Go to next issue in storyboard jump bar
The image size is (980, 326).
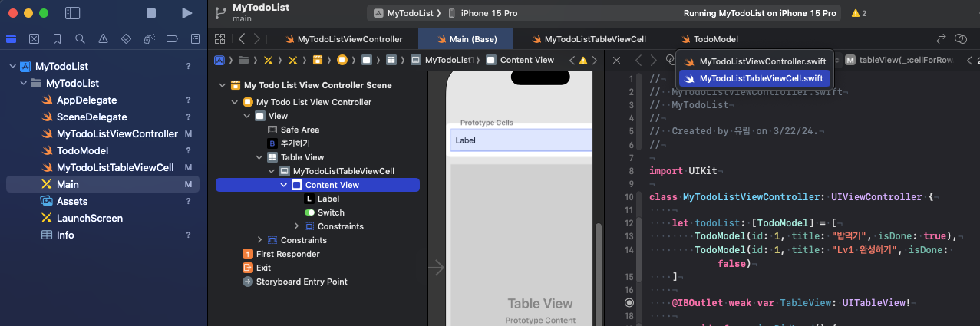[594, 60]
